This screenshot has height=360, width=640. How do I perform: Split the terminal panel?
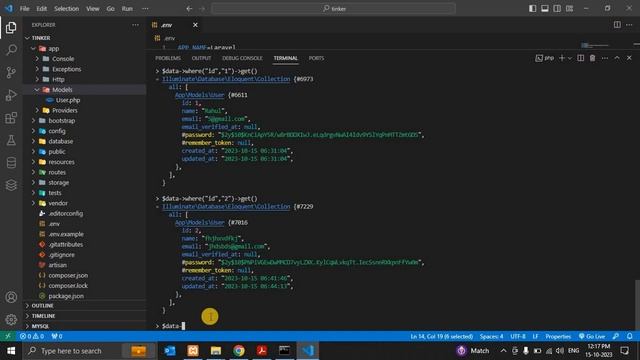(580, 58)
